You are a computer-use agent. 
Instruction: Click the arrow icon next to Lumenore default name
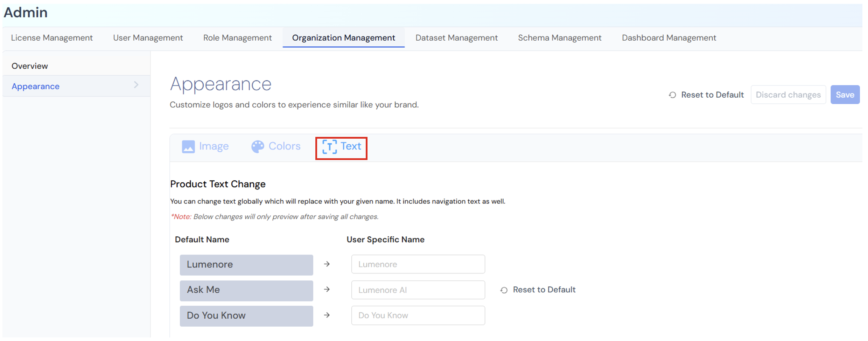327,264
